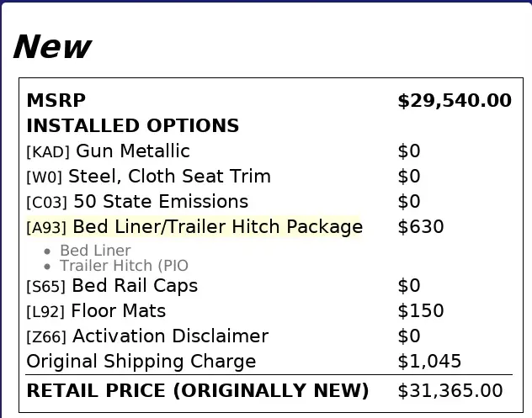Viewport: 532px width, 418px height.
Task: Select the New heading text
Action: point(52,47)
